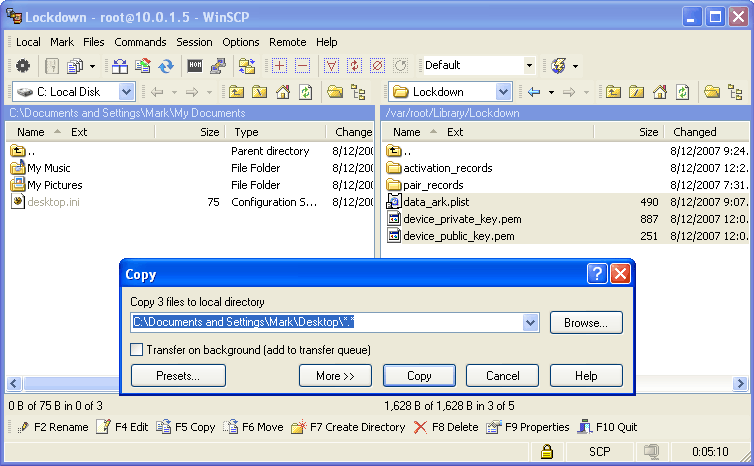Open the Remote menu
Viewport: 754px width, 466px height.
(x=288, y=42)
